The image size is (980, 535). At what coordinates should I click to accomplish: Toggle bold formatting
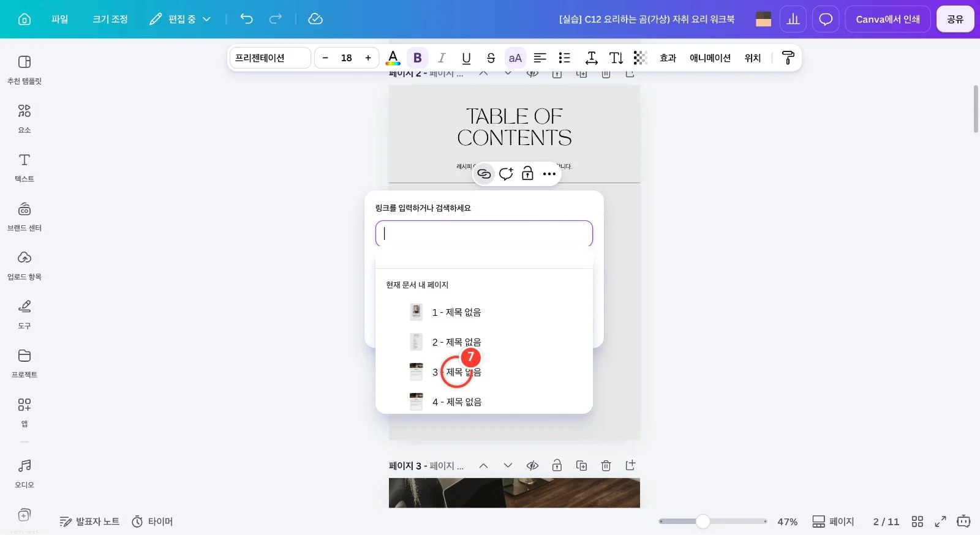pos(418,58)
